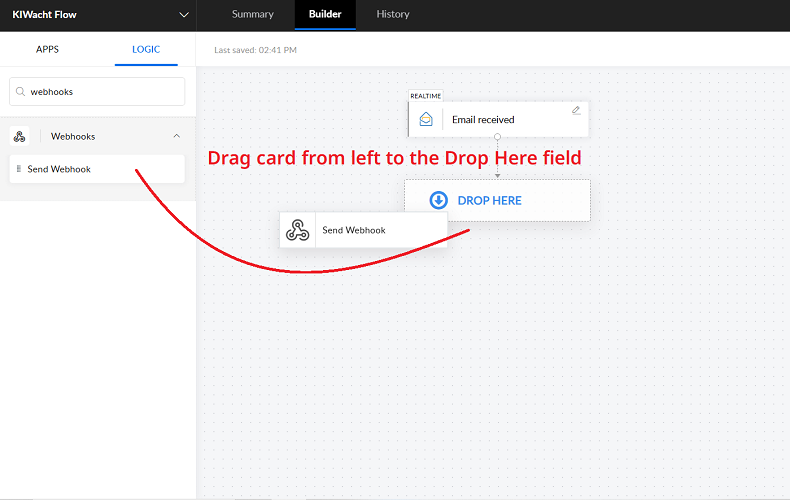Collapse the Webhooks group with its chevron
Image resolution: width=790 pixels, height=500 pixels.
point(177,136)
